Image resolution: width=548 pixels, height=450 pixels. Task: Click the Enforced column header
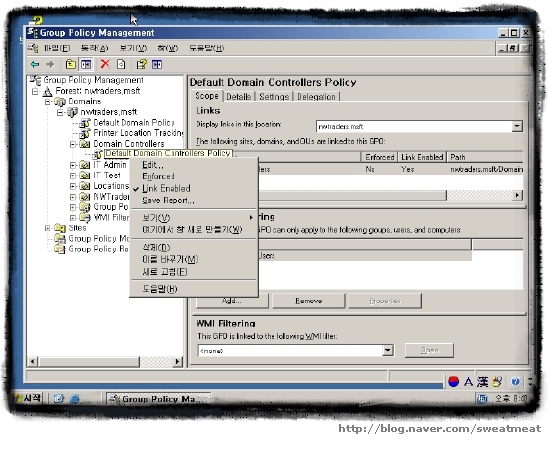(380, 157)
